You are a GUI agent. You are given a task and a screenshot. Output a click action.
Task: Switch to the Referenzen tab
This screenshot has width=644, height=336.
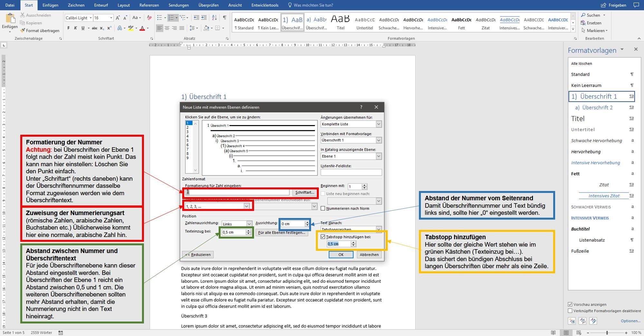tap(149, 5)
